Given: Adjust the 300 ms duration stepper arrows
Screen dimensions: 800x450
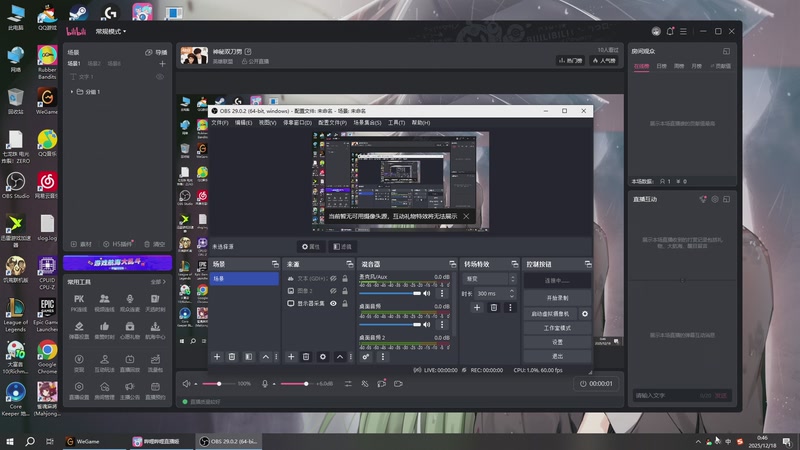Looking at the screenshot, I should click(x=512, y=293).
